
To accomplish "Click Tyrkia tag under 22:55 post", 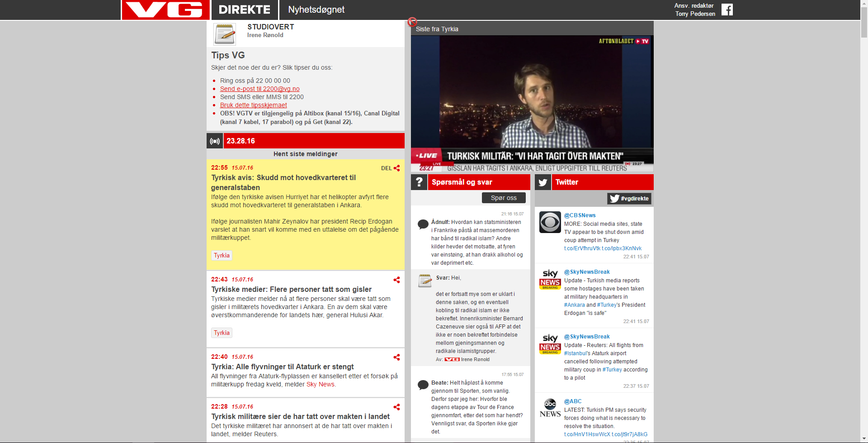I will coord(222,256).
